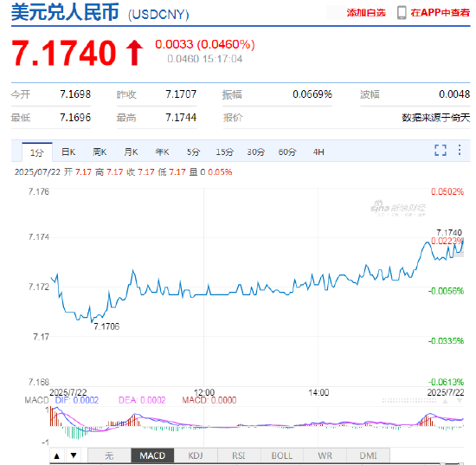Image resolution: width=476 pixels, height=465 pixels.
Task: Click the 波幅 value 0.0048
Action: pos(454,94)
